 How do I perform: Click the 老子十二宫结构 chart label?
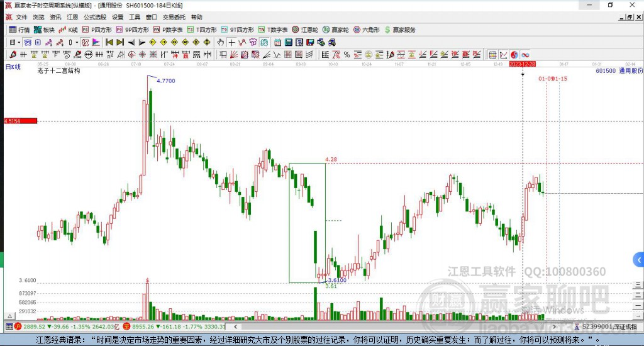point(58,70)
